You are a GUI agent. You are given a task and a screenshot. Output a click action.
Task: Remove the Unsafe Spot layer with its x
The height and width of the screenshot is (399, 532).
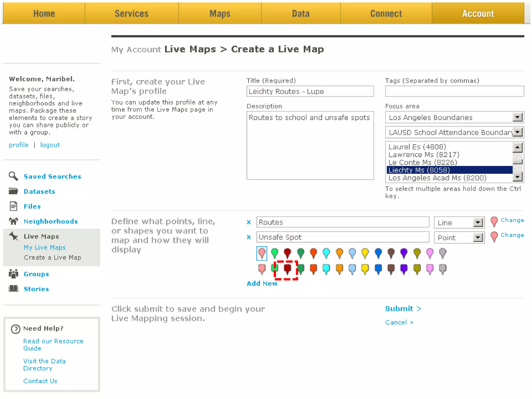[249, 237]
